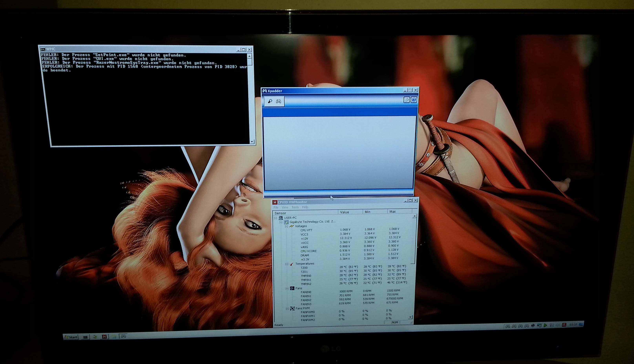Open HWMonitor from the taskbar

(x=104, y=337)
